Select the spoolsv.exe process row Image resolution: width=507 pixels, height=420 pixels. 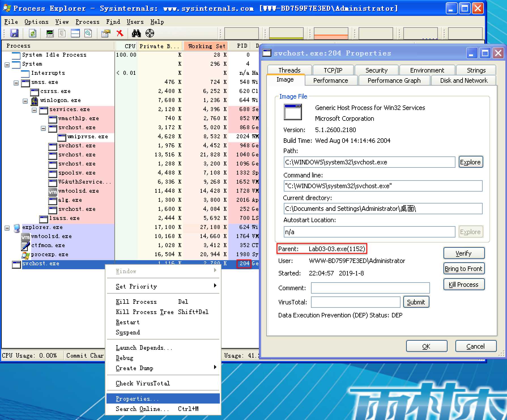[130, 173]
